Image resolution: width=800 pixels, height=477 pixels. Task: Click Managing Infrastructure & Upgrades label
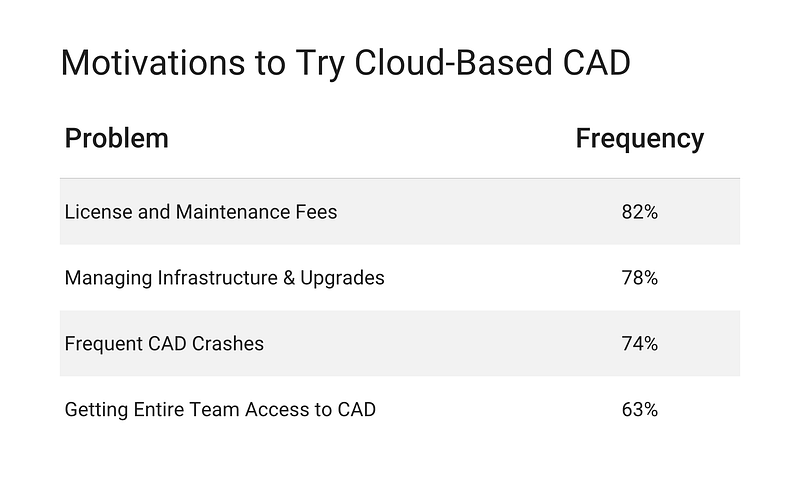coord(224,278)
